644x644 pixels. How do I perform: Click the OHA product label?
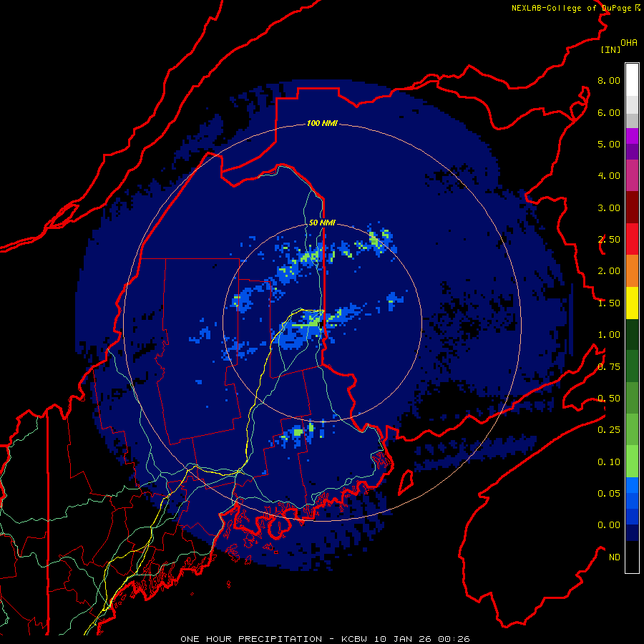629,43
